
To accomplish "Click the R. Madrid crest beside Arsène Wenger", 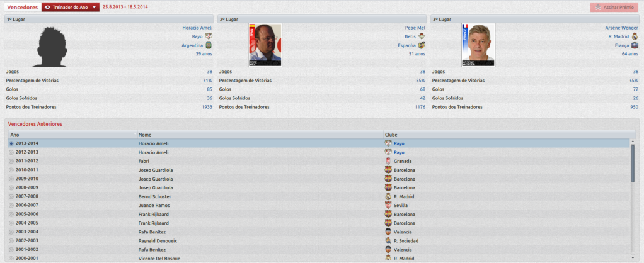I will pos(635,36).
